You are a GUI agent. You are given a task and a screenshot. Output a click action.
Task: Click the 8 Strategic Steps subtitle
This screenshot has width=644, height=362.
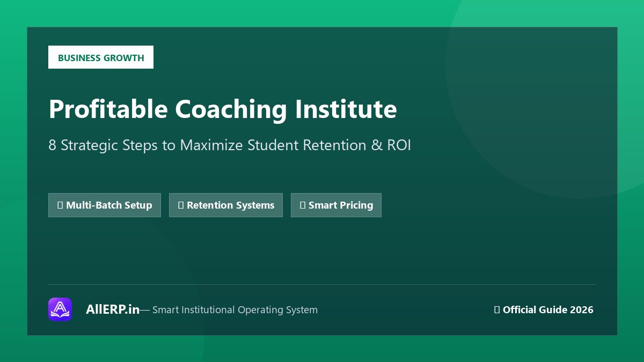coord(230,145)
